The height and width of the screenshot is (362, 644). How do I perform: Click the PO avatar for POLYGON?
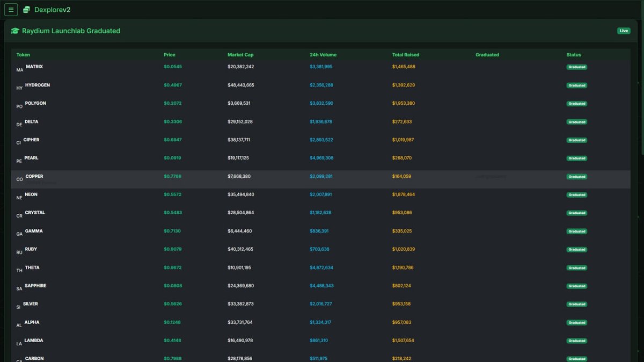pos(20,106)
